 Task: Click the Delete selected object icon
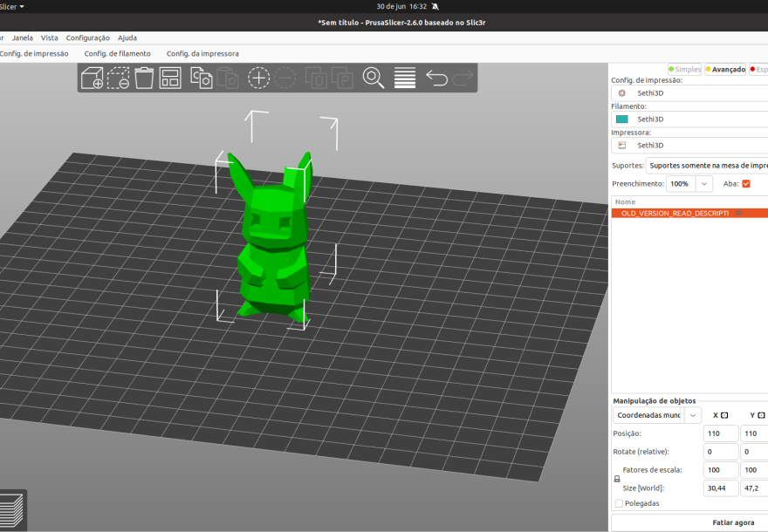118,78
